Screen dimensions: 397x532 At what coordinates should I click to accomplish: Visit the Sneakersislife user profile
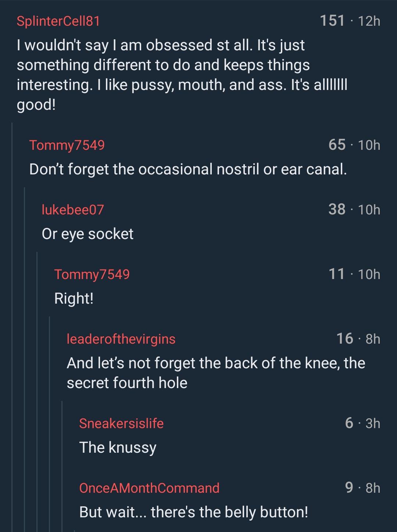click(x=121, y=423)
